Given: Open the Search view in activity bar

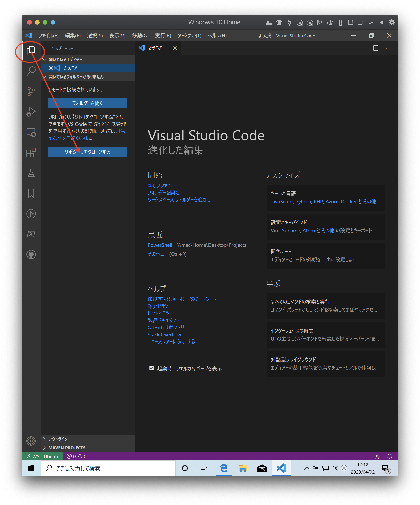Looking at the screenshot, I should pyautogui.click(x=31, y=71).
